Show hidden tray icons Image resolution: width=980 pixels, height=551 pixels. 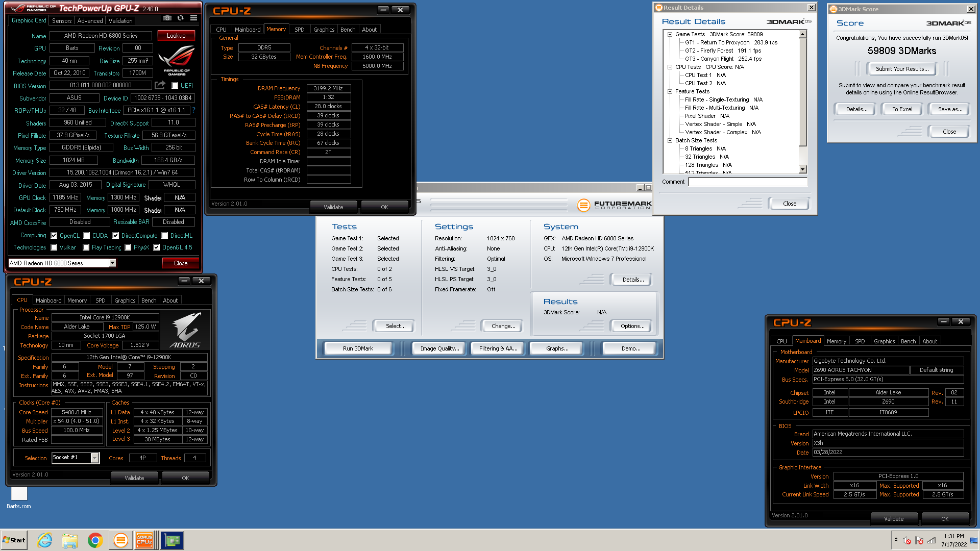point(896,540)
